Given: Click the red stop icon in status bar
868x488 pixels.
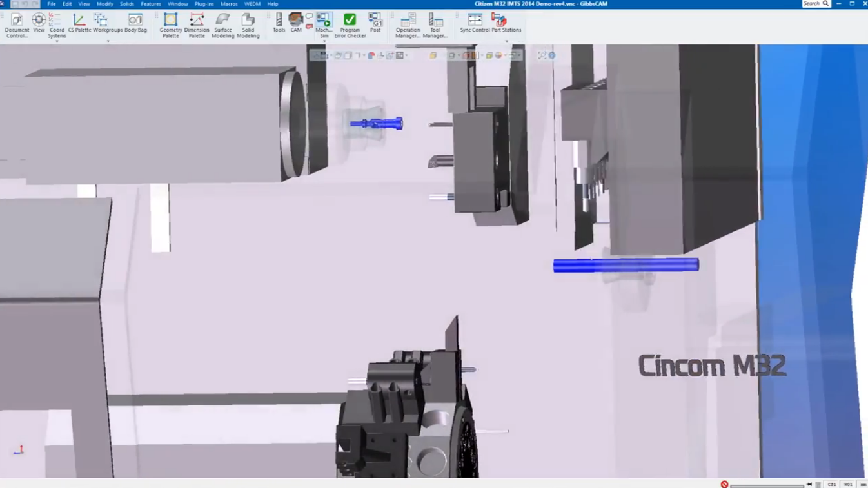Looking at the screenshot, I should click(724, 484).
